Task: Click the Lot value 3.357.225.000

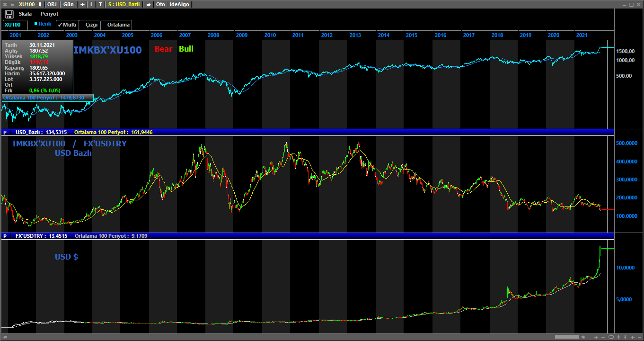Action: [x=45, y=79]
